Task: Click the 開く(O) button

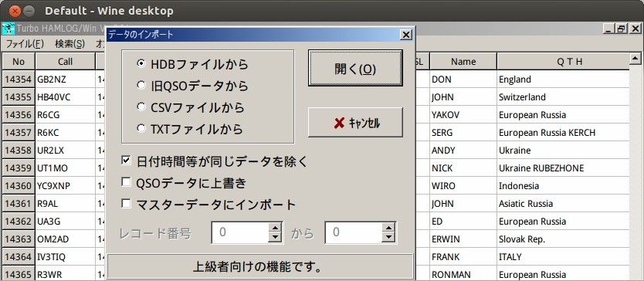Action: click(355, 68)
